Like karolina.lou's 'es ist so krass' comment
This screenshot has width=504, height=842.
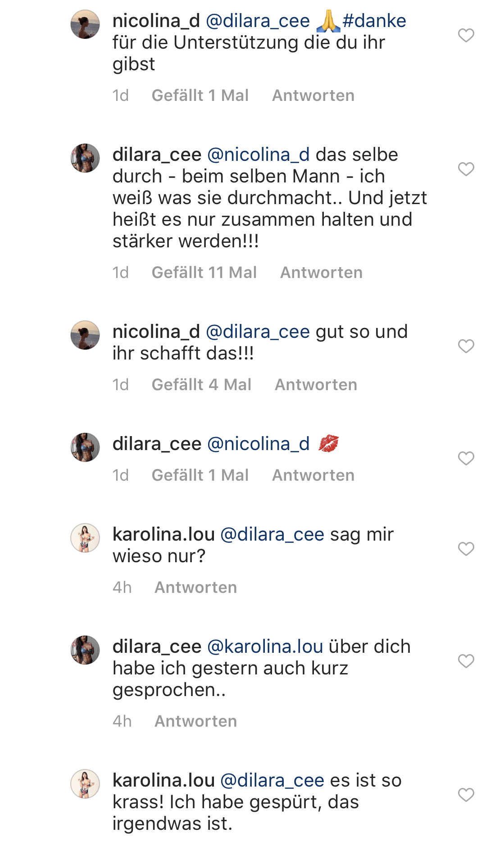pyautogui.click(x=466, y=795)
